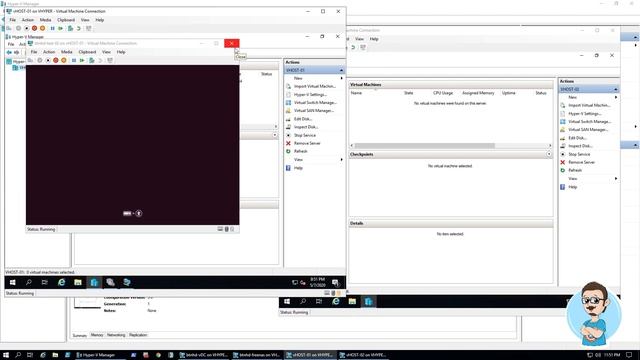Open the Clipboard menu of the nested VM connection window
Viewport: 640px width, 360px height.
[87, 52]
